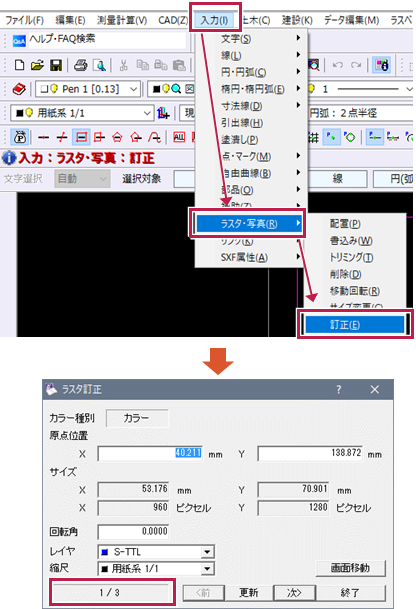Click the Save floppy disk icon
This screenshot has height=609, width=416.
[x=56, y=65]
